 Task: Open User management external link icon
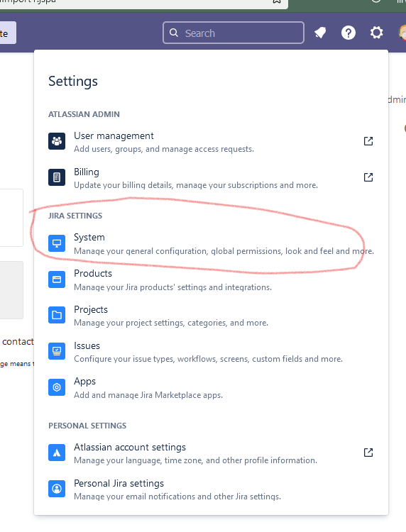point(368,141)
